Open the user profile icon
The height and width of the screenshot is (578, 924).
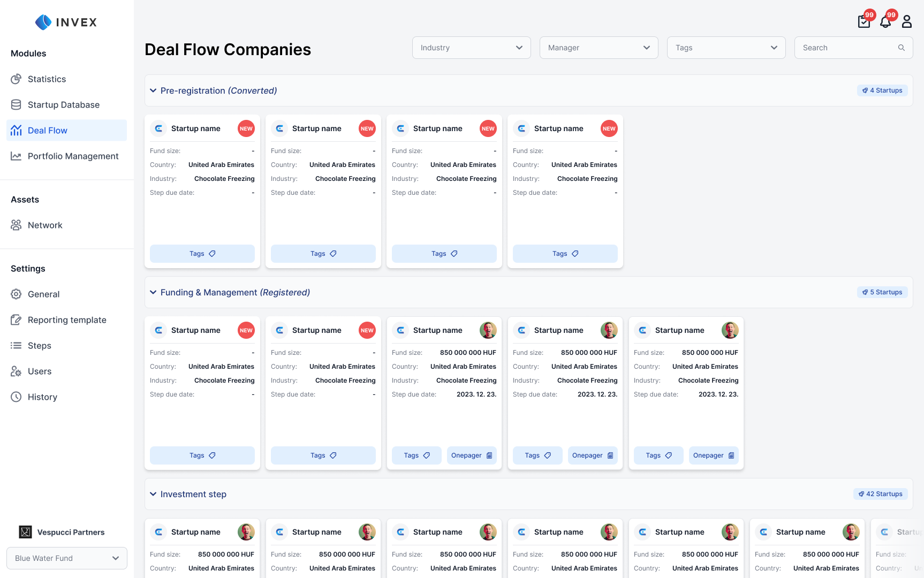(907, 22)
